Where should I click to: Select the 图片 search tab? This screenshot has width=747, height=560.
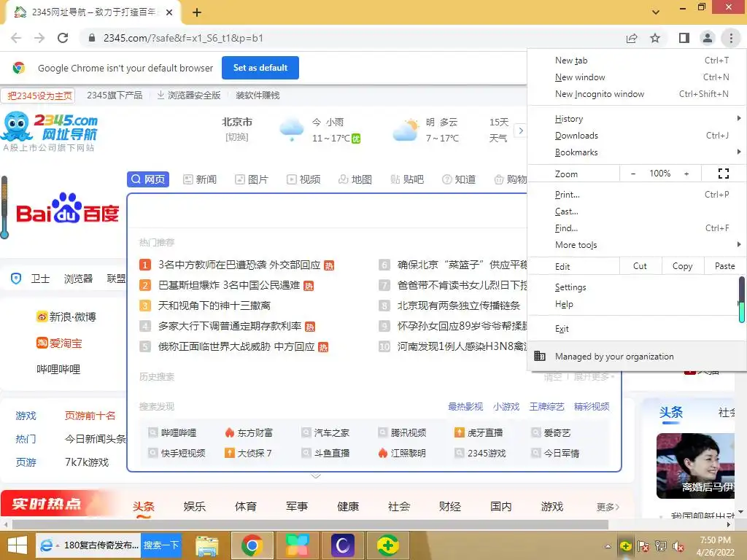[252, 179]
